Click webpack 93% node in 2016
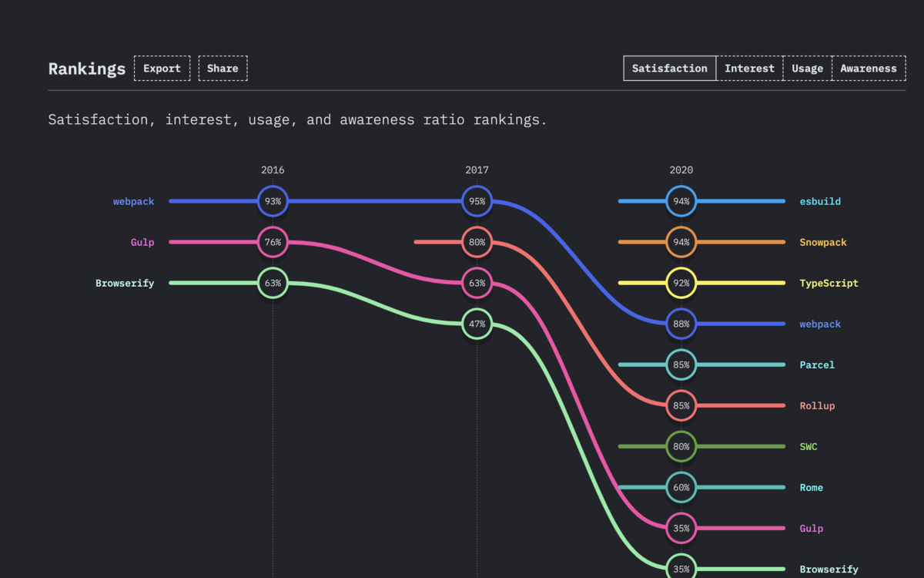Viewport: 924px width, 578px height. pyautogui.click(x=273, y=201)
